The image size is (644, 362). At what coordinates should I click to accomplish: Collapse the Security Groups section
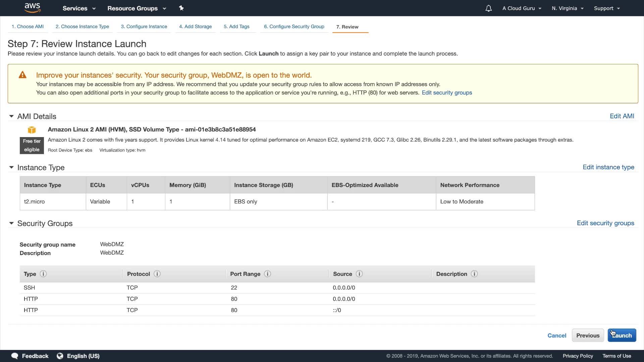coord(11,223)
